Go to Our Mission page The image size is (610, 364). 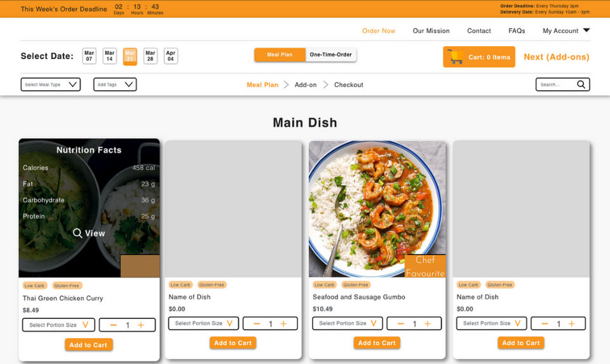pos(431,30)
